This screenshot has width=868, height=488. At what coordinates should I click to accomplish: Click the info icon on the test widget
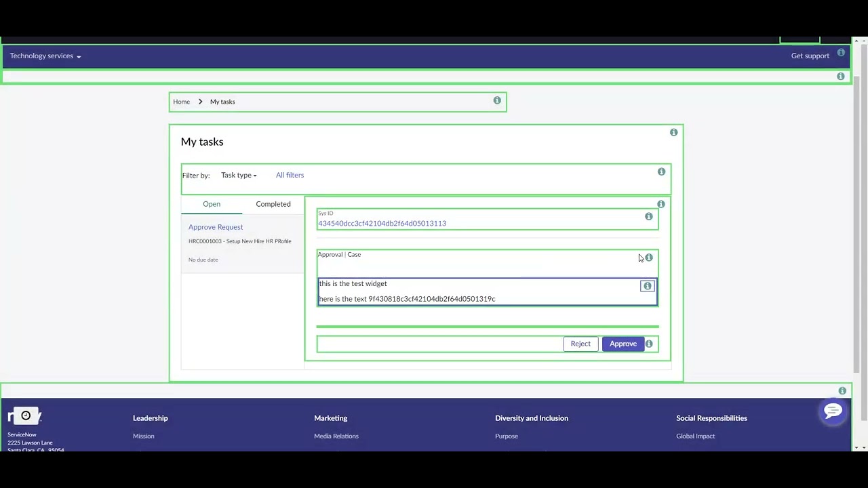coord(646,285)
